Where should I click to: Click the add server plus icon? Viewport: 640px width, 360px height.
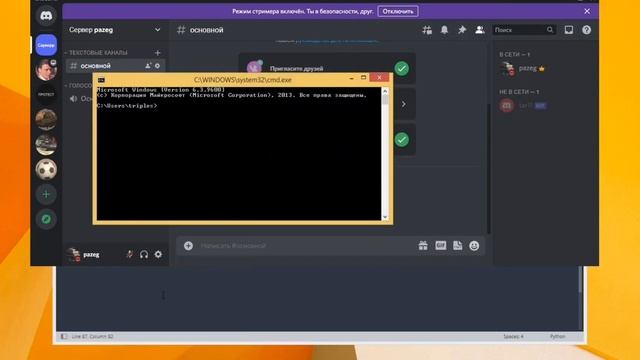pos(46,194)
